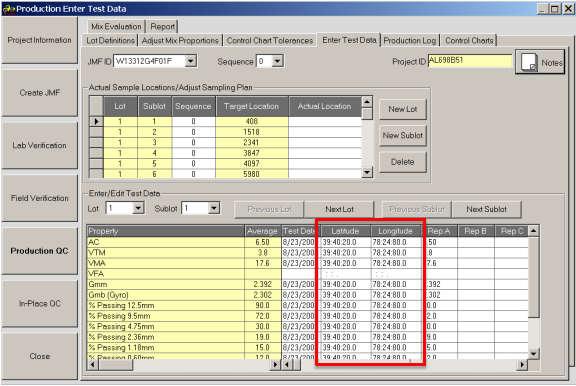The image size is (576, 386).
Task: Select the Enter Test Data tab
Action: 349,40
